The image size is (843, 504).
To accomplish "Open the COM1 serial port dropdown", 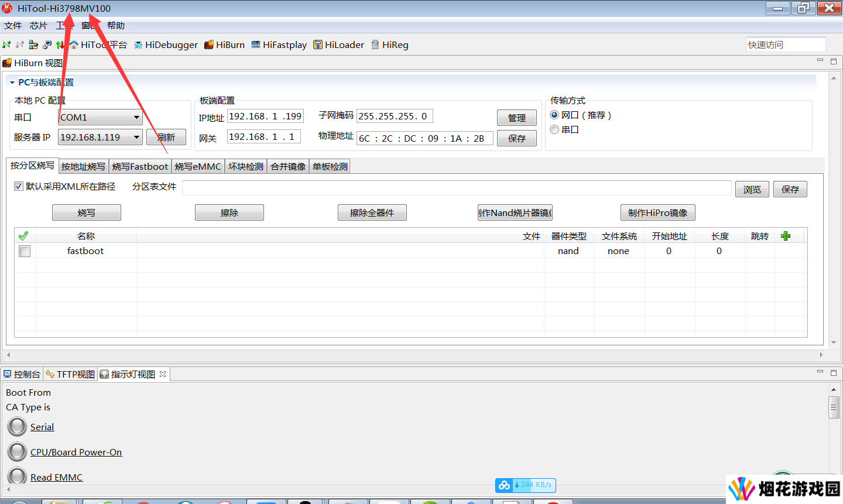I will [100, 117].
